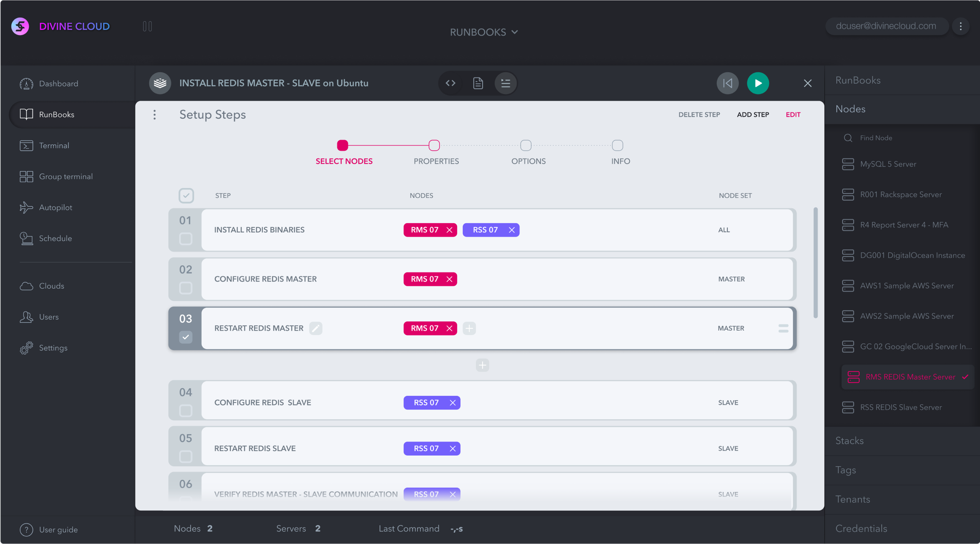This screenshot has height=544, width=980.
Task: Expand the Credentials panel section
Action: [861, 529]
